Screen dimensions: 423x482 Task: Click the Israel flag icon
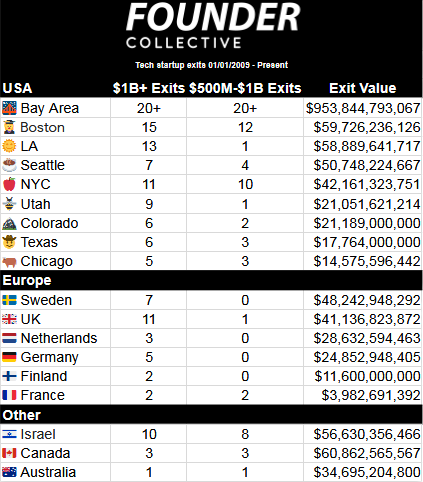pos(9,434)
